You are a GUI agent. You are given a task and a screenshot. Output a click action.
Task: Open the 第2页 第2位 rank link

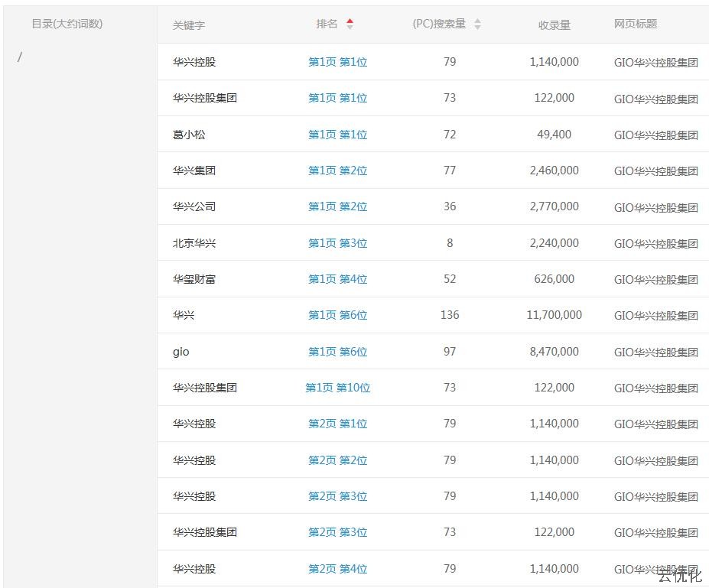[x=338, y=460]
